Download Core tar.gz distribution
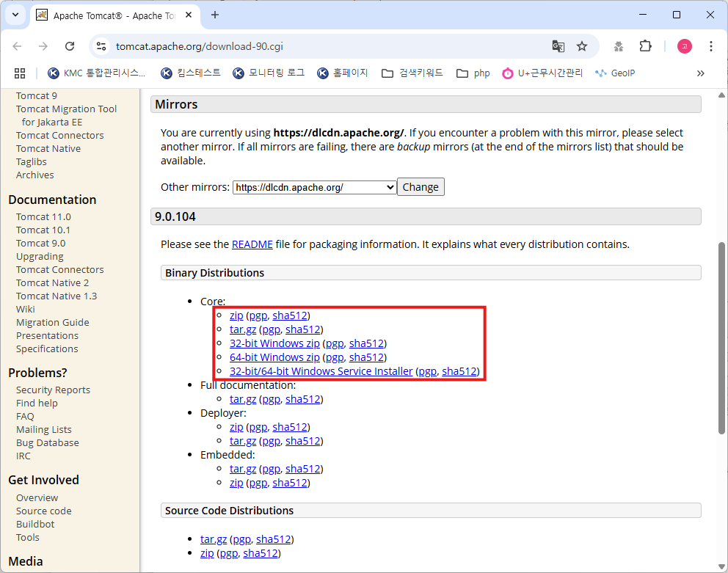 coord(243,329)
